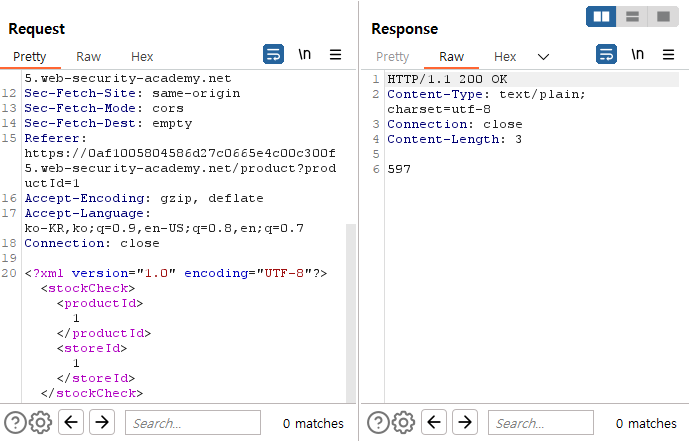Open the Request panel hamburger menu

(335, 54)
